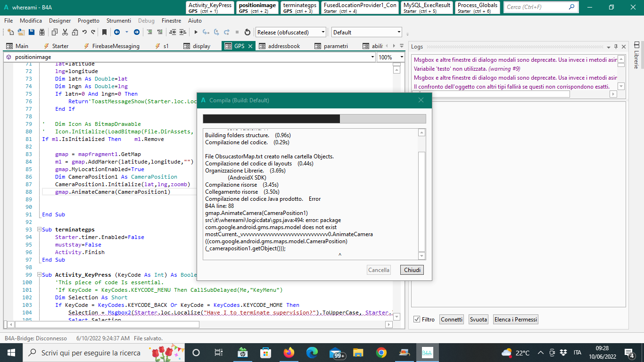Collapse the Activity_KeyPress Sub code block

(x=39, y=275)
